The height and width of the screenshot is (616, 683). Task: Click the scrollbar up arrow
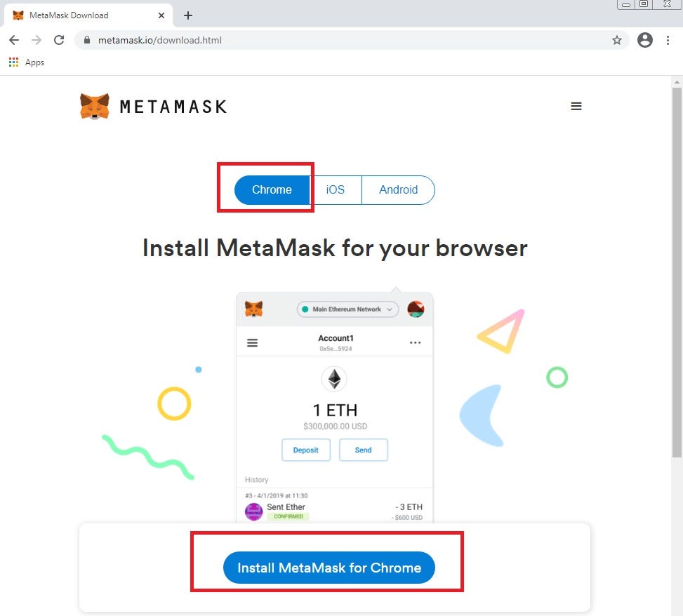tap(677, 81)
